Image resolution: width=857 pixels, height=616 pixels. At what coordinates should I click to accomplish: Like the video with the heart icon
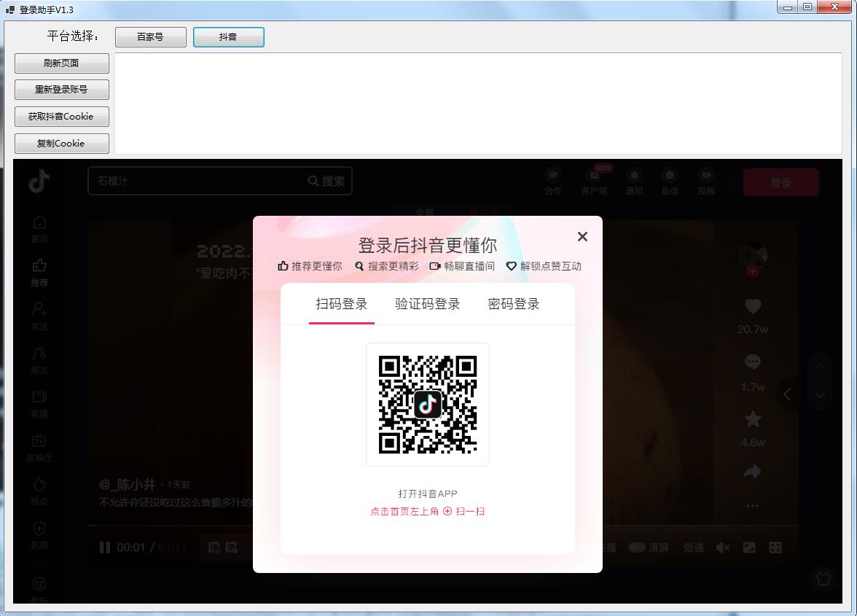[x=753, y=307]
